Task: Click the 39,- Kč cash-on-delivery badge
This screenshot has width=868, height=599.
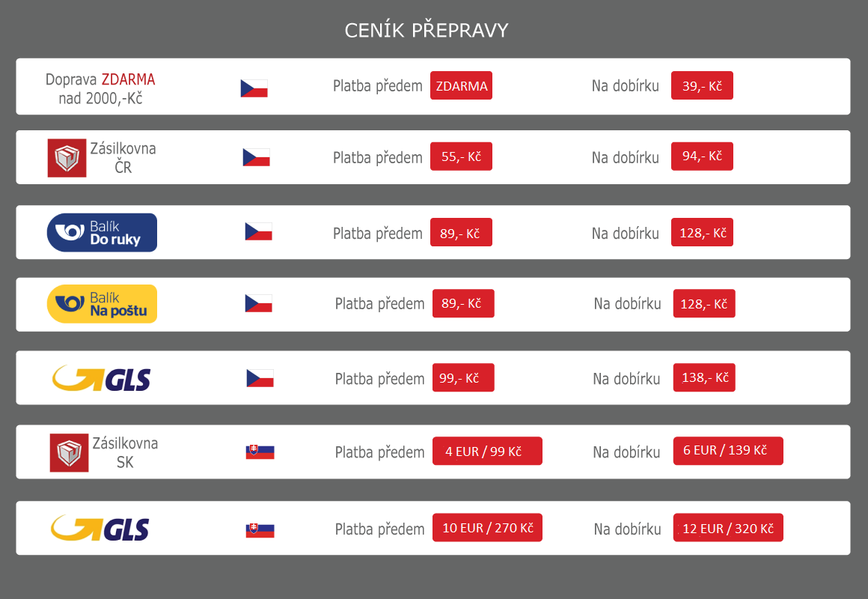Action: coord(702,86)
